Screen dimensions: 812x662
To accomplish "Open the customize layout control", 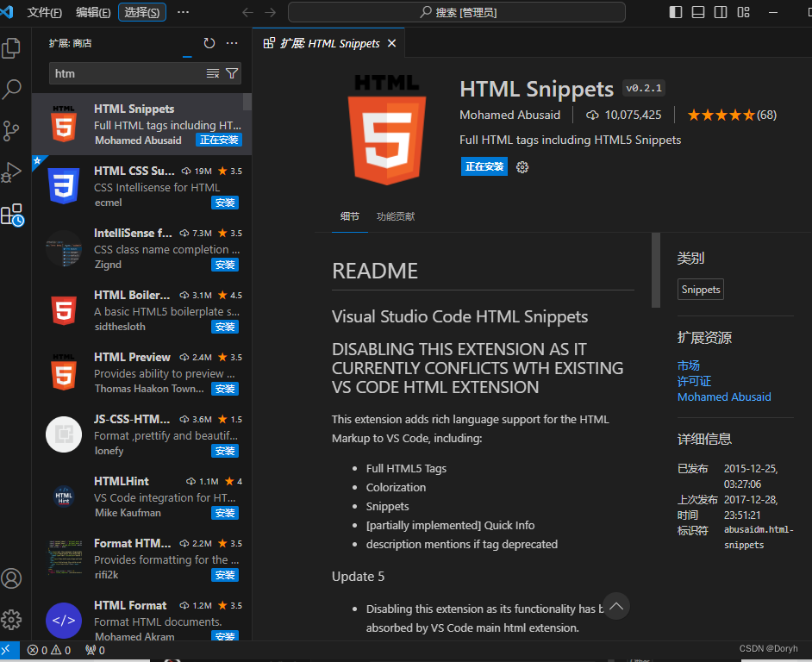I will click(x=743, y=12).
